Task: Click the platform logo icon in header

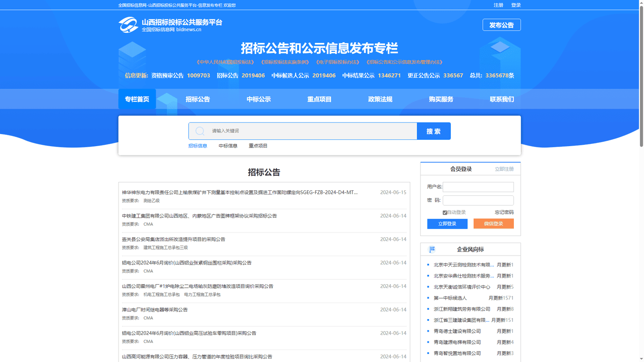Action: (x=128, y=25)
